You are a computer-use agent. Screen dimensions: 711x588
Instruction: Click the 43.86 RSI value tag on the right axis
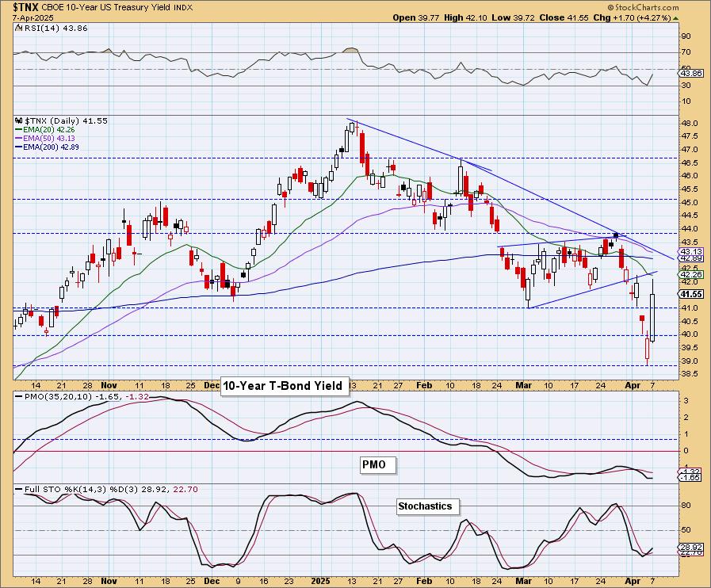[x=691, y=74]
